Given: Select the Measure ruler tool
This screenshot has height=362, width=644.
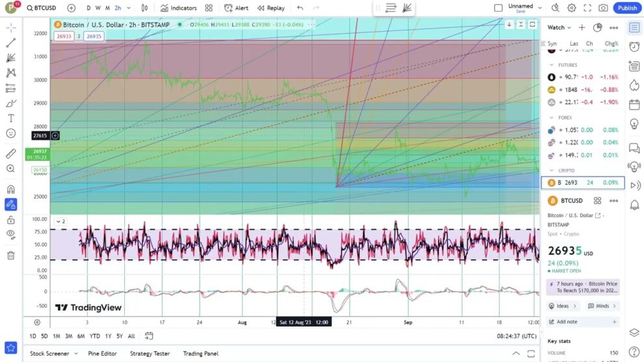Looking at the screenshot, I should click(x=11, y=154).
